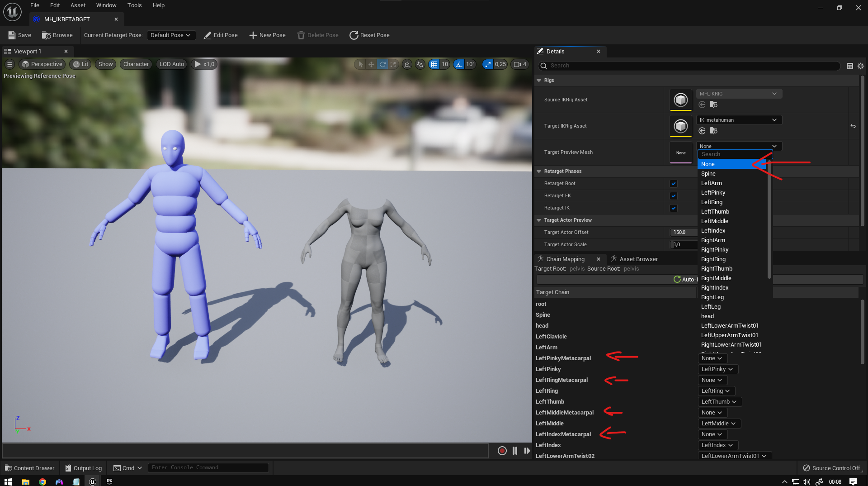Disable the Retarget FK checkbox

click(x=674, y=196)
